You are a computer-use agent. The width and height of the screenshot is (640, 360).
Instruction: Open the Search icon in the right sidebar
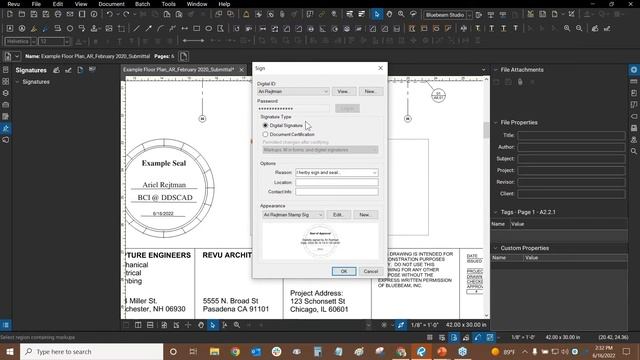(634, 151)
